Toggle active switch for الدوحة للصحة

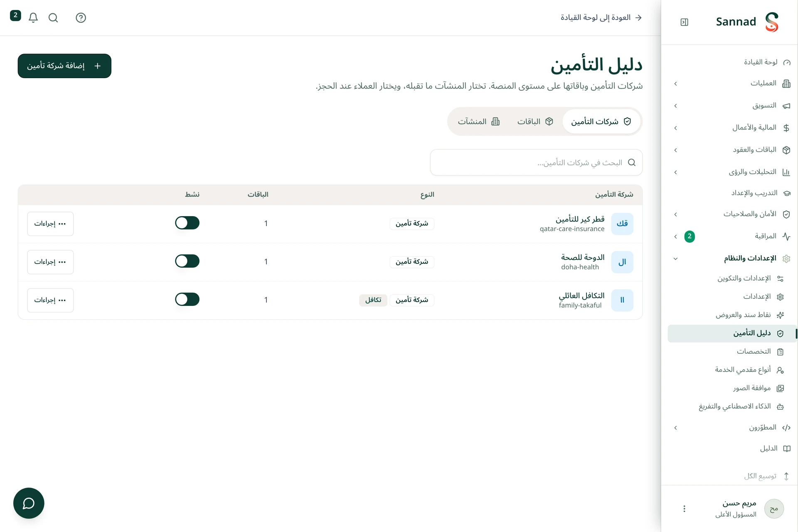[x=187, y=261]
